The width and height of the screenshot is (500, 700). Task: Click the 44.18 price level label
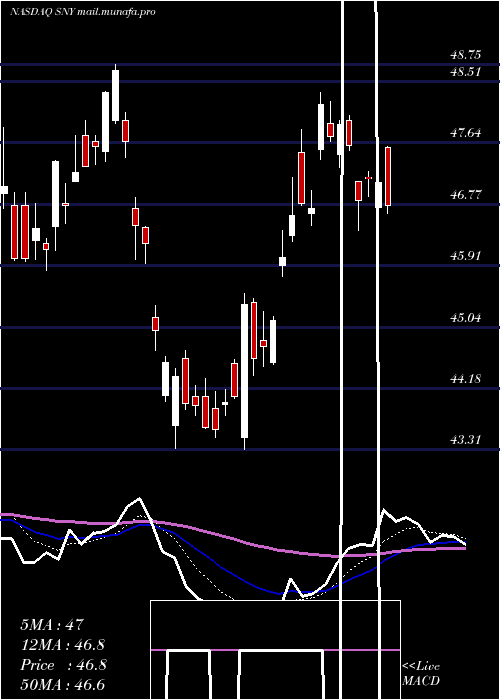pos(466,379)
